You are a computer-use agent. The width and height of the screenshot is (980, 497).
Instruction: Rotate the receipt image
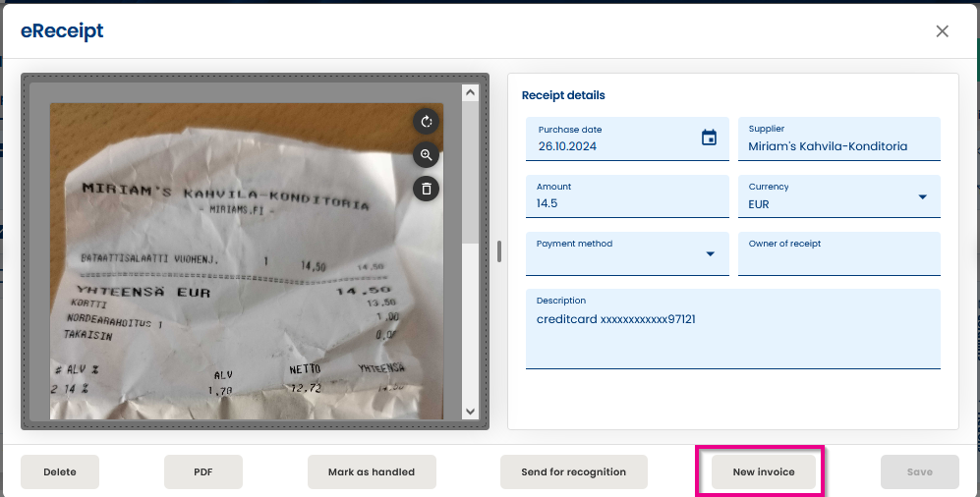pos(427,122)
